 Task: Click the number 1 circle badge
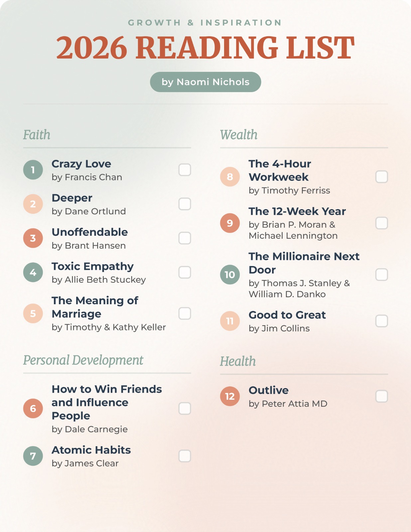33,170
